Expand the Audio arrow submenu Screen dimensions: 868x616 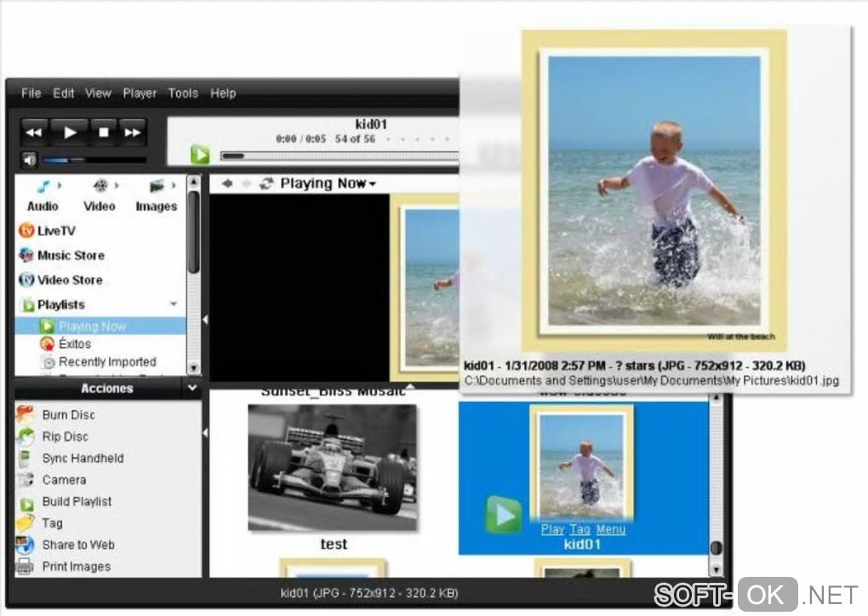click(60, 185)
